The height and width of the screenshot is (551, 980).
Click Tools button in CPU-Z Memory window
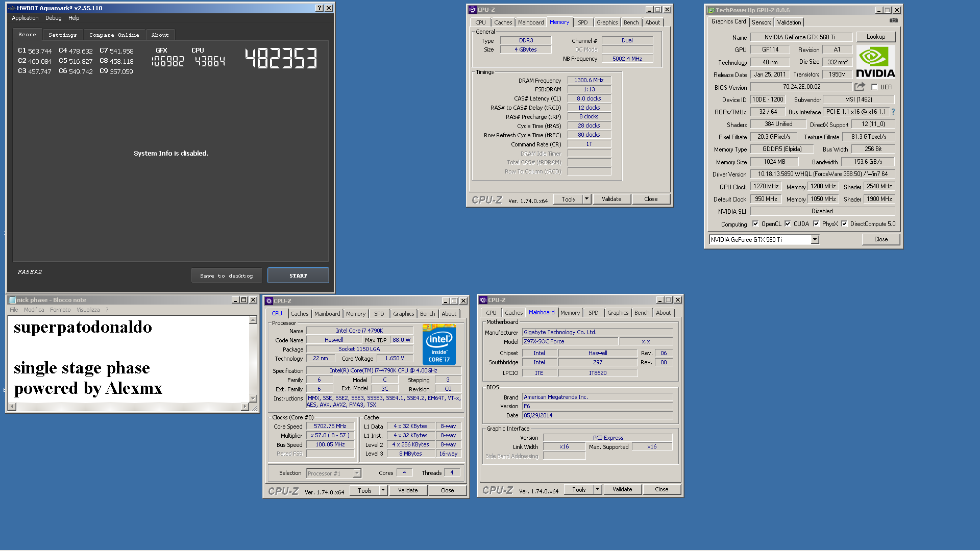click(568, 199)
